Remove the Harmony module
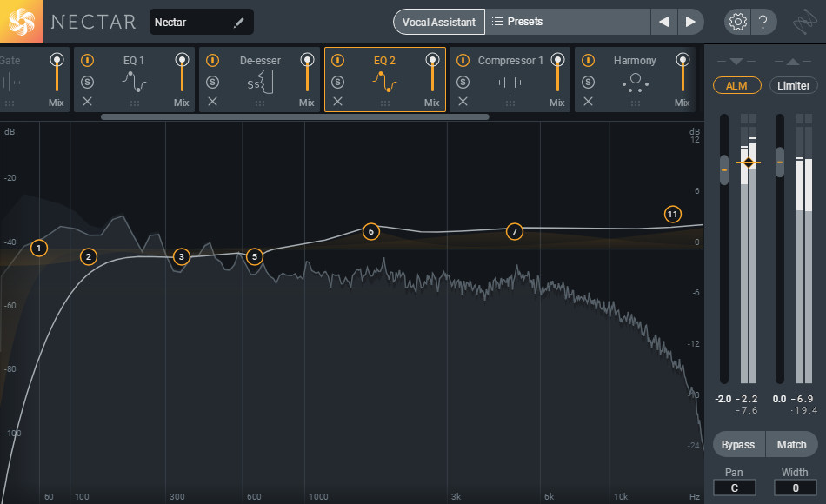Screen dimensions: 826x504 click(588, 101)
